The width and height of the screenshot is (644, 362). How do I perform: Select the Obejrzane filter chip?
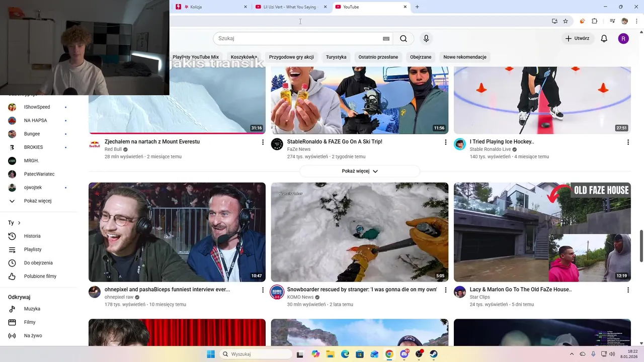421,57
